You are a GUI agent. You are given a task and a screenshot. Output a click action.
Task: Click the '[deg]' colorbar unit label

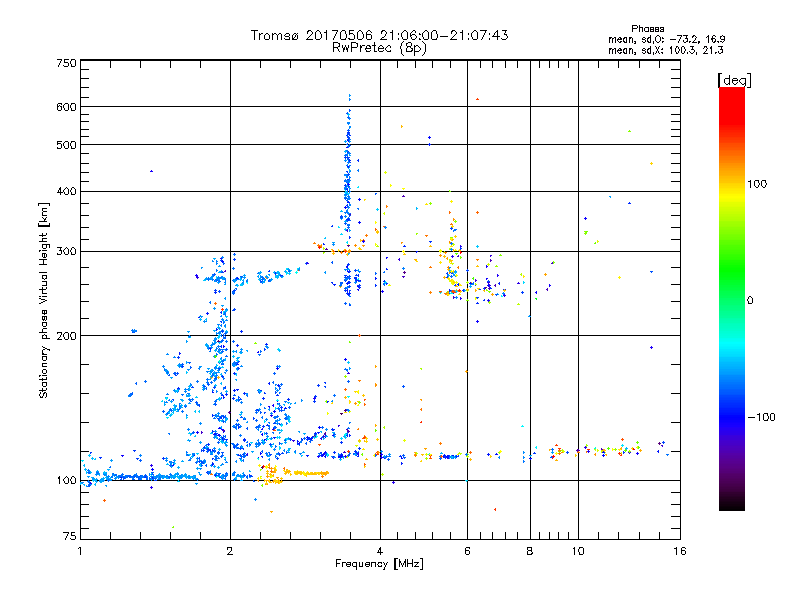click(x=734, y=80)
